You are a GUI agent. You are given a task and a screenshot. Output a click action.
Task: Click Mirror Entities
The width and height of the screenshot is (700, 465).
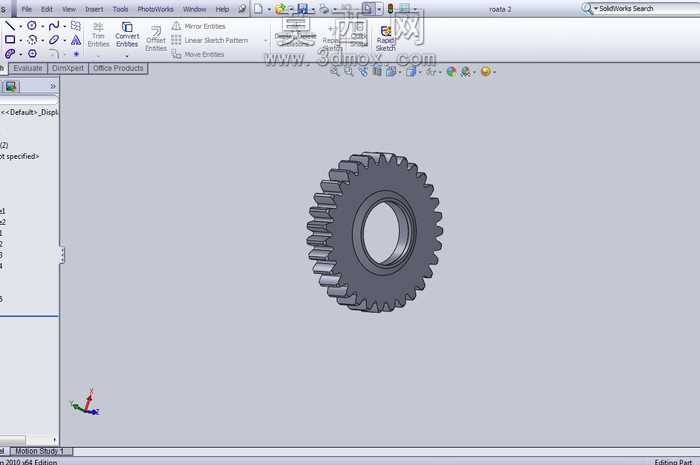pos(199,26)
